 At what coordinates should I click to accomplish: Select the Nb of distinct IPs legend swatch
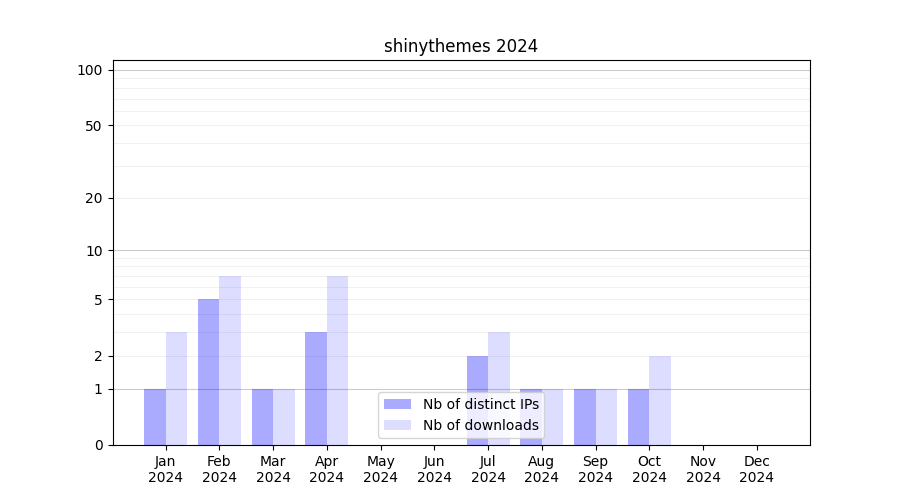(x=397, y=404)
